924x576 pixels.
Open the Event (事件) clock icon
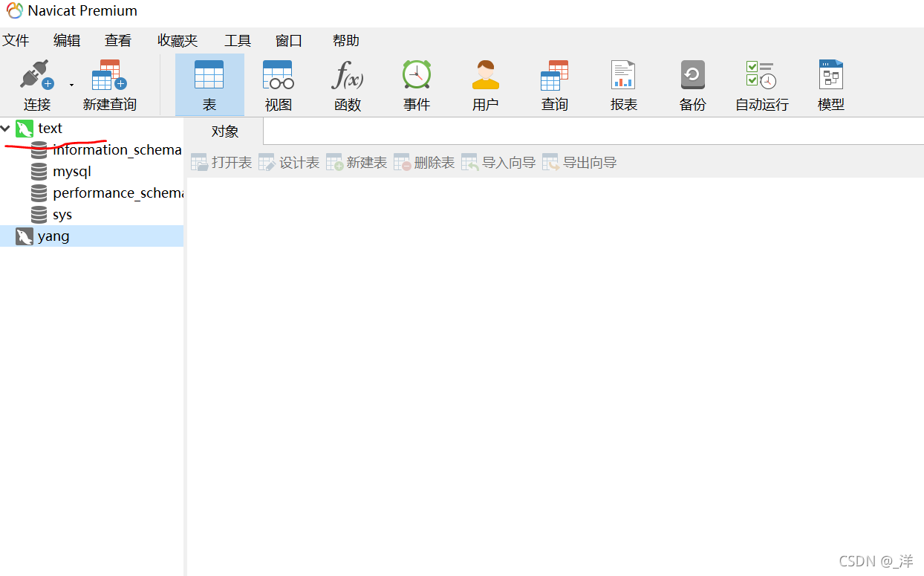tap(417, 75)
